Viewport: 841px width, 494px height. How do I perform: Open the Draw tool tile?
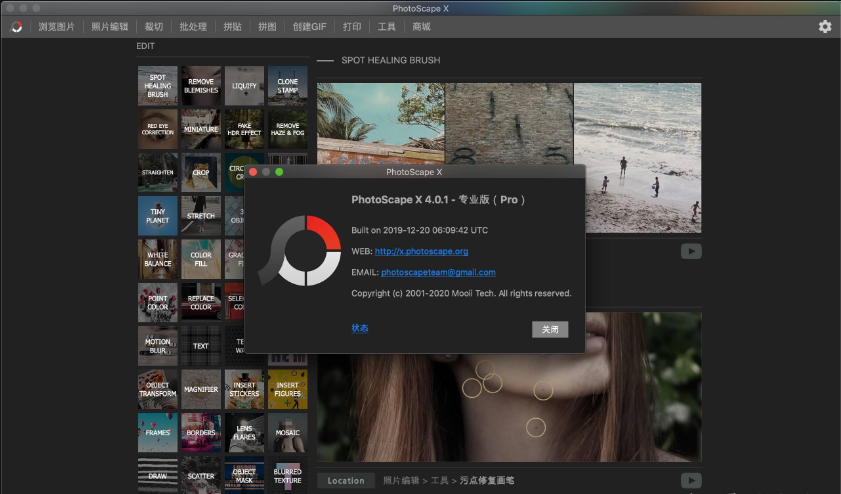coord(158,475)
